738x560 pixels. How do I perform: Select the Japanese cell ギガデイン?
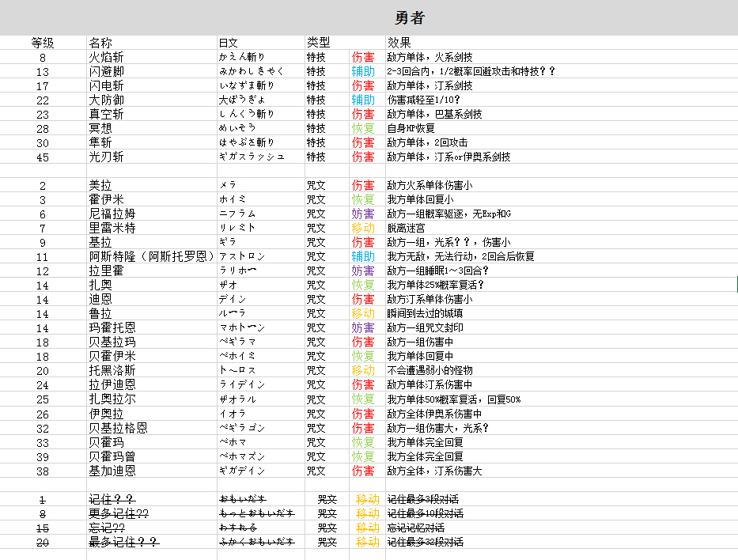(242, 471)
